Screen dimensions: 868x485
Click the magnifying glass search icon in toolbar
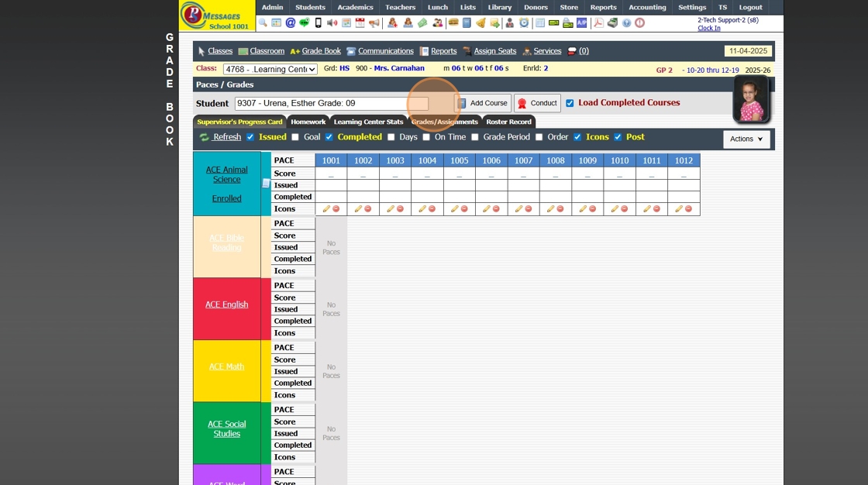(x=263, y=22)
